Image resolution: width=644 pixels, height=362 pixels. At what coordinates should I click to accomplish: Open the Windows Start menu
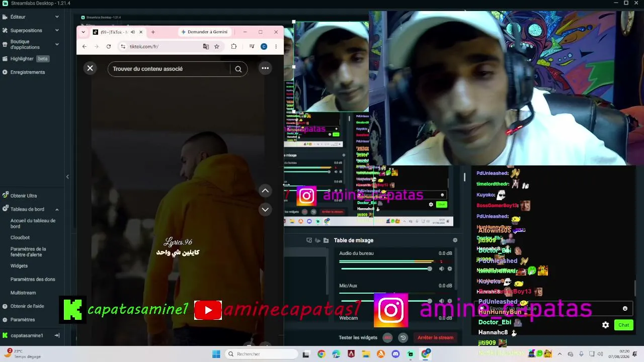(216, 354)
